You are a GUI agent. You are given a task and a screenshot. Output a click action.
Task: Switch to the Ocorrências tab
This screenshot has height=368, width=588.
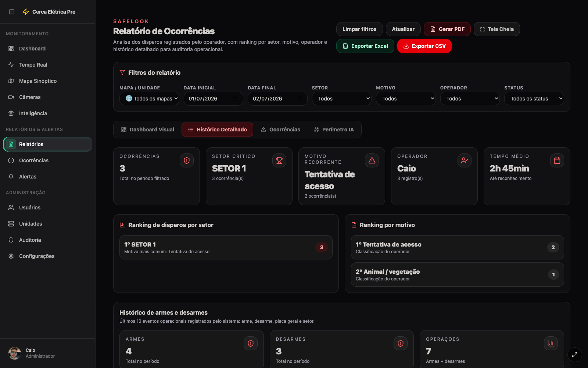pyautogui.click(x=280, y=130)
